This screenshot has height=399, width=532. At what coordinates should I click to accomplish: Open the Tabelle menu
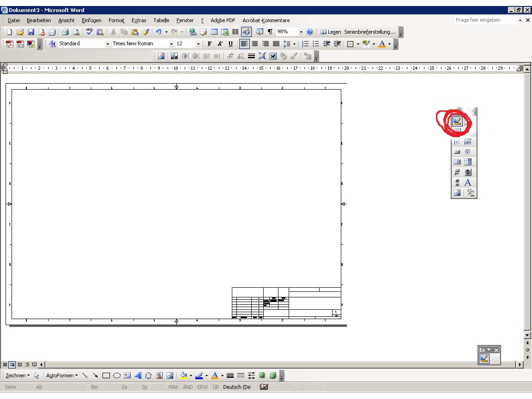[161, 20]
